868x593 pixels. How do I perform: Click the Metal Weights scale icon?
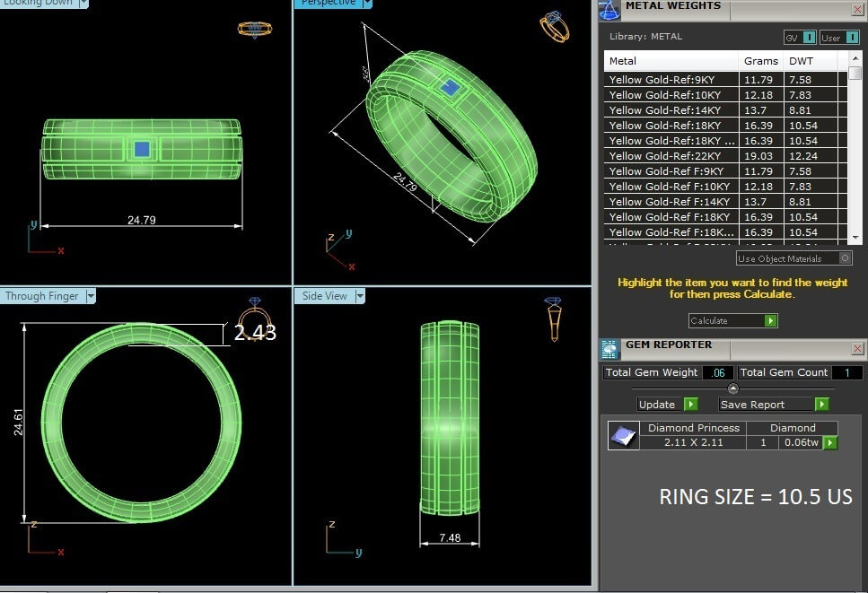[x=609, y=9]
